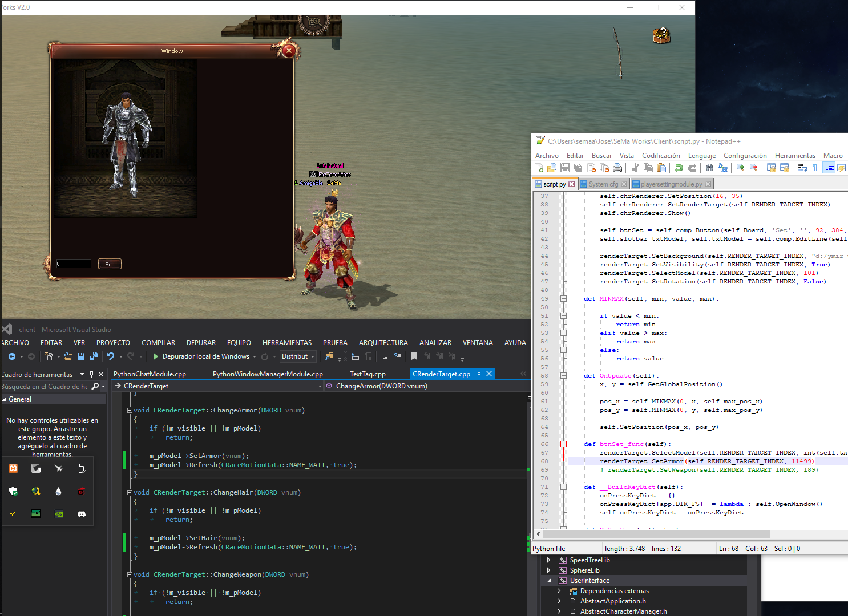Open Discord from the system tray

[82, 514]
